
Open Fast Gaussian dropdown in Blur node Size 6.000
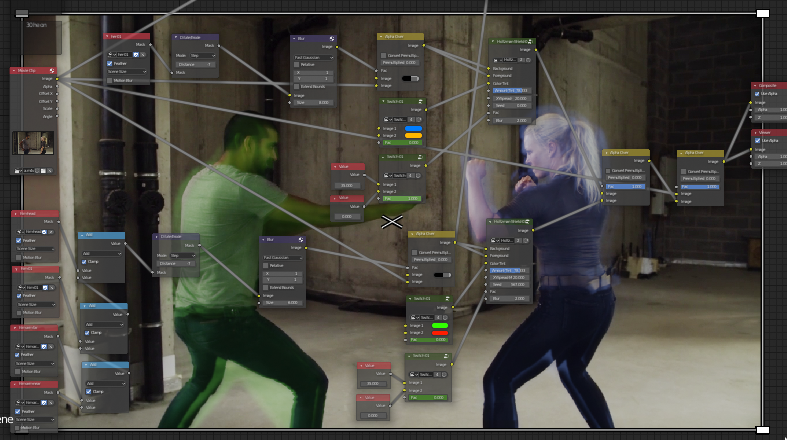tap(283, 257)
